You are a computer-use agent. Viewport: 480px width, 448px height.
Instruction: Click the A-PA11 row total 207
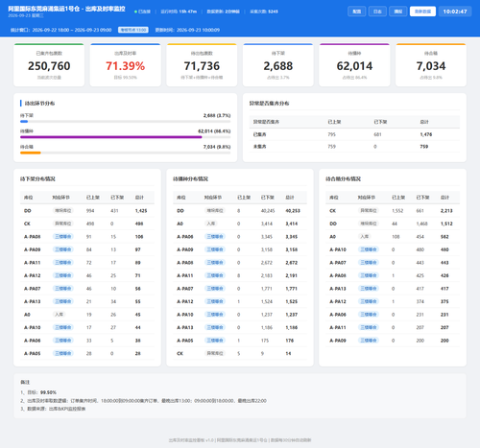pyautogui.click(x=444, y=327)
